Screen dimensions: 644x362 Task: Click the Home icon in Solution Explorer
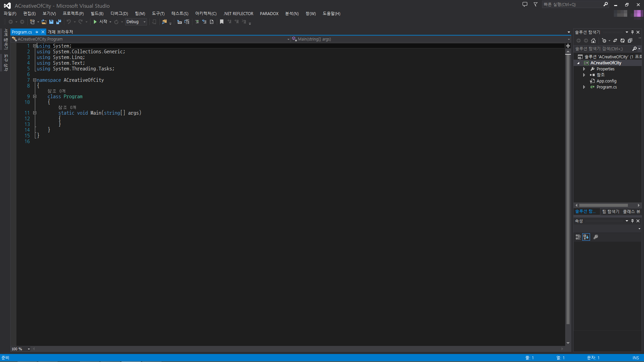(593, 41)
